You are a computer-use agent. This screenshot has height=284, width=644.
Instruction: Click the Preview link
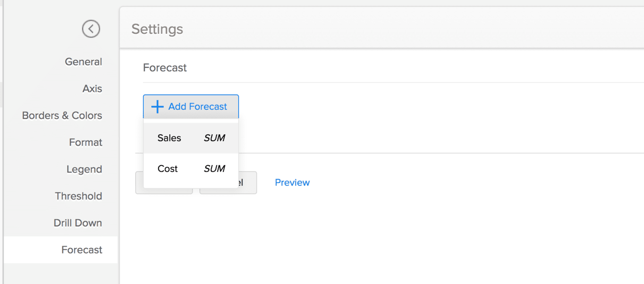tap(292, 182)
